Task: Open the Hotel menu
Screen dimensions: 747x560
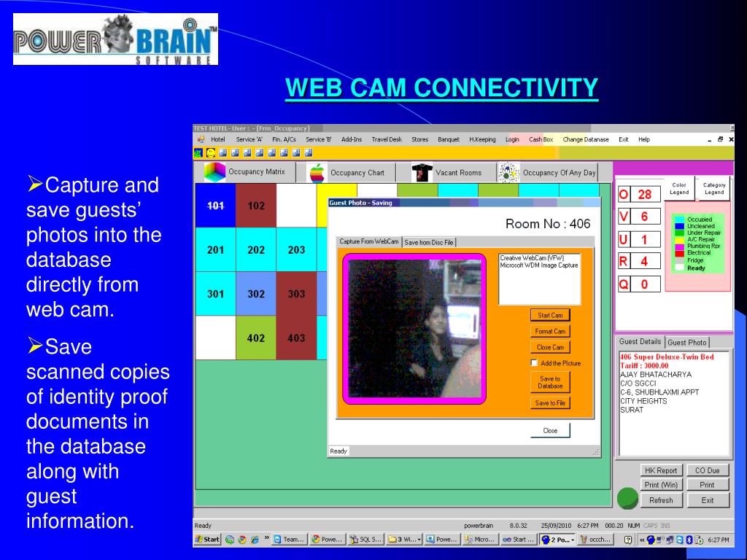Action: pyautogui.click(x=217, y=139)
